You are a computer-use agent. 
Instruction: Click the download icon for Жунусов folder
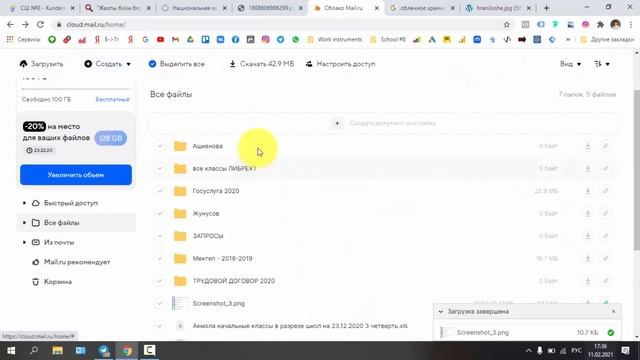coord(588,213)
